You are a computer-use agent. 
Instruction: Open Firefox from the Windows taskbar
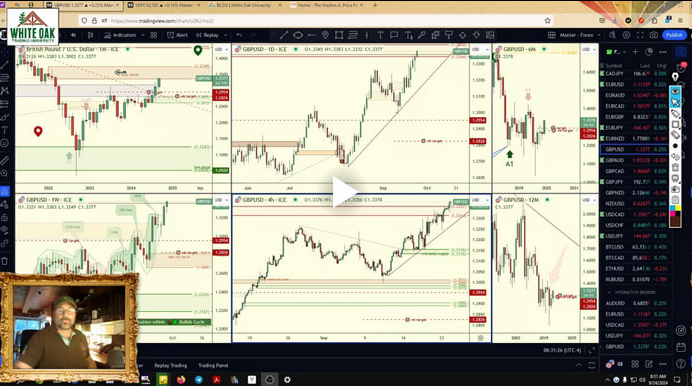[181, 380]
